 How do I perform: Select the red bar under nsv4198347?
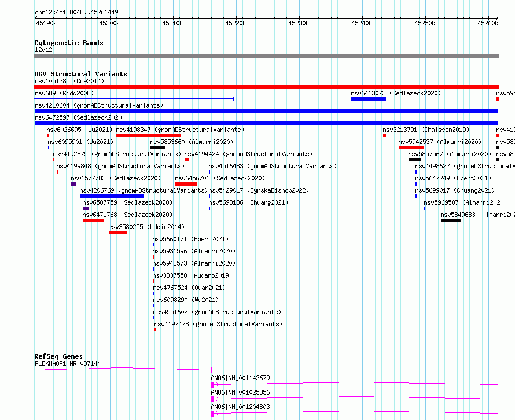click(149, 135)
